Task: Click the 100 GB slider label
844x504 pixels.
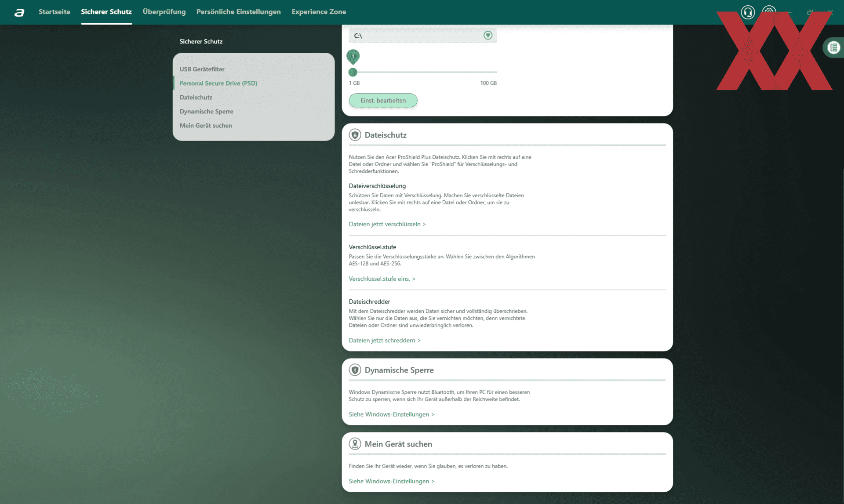Action: (488, 83)
